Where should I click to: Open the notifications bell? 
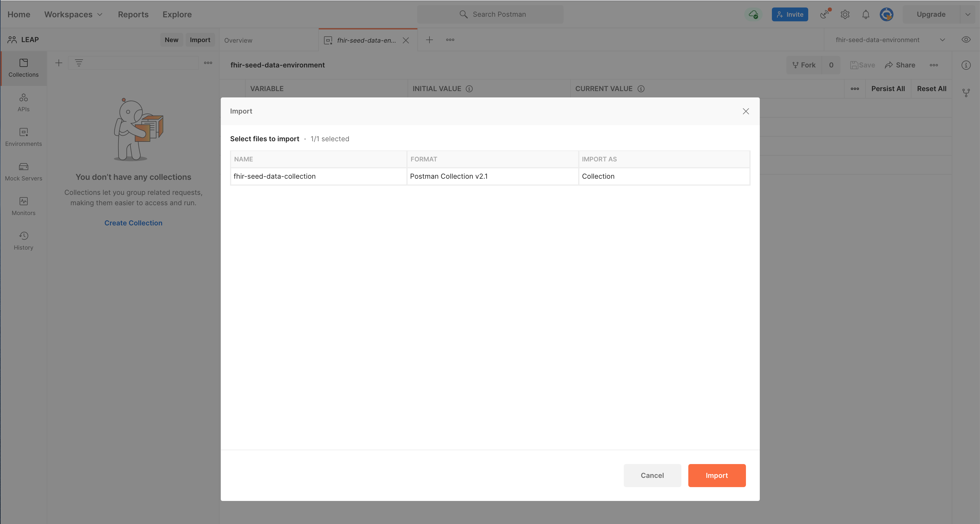866,14
